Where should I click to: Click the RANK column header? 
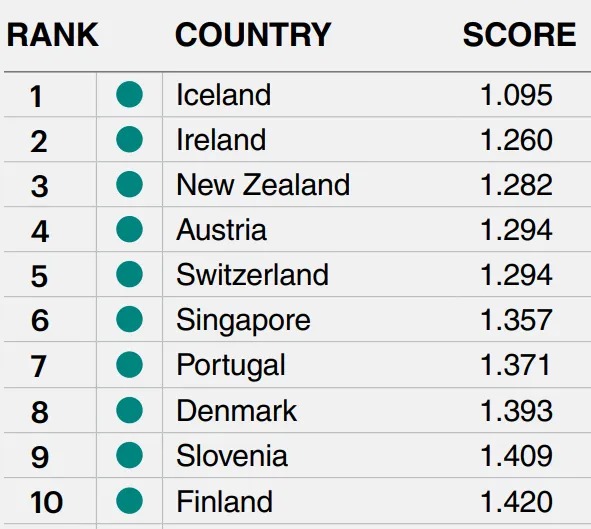coord(53,35)
